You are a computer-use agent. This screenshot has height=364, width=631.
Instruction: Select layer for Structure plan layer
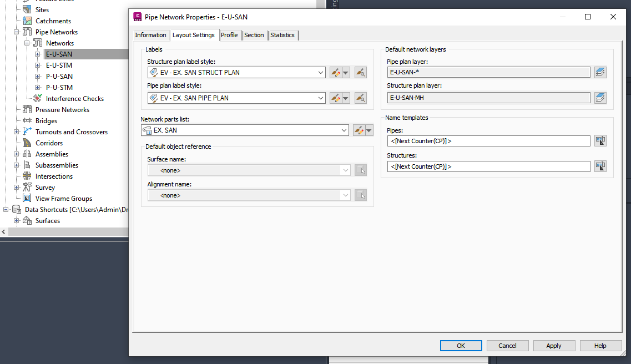tap(600, 98)
